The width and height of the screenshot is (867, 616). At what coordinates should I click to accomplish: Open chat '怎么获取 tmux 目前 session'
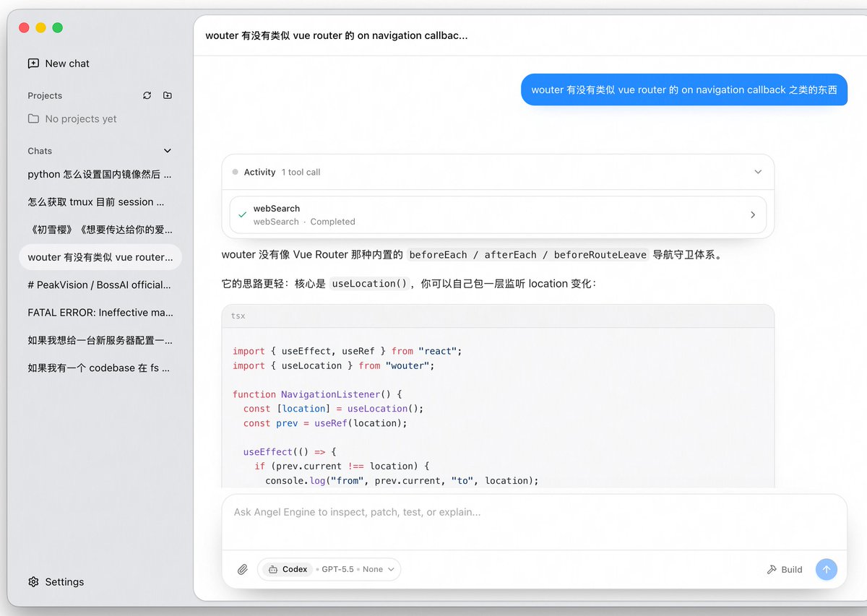coord(100,201)
